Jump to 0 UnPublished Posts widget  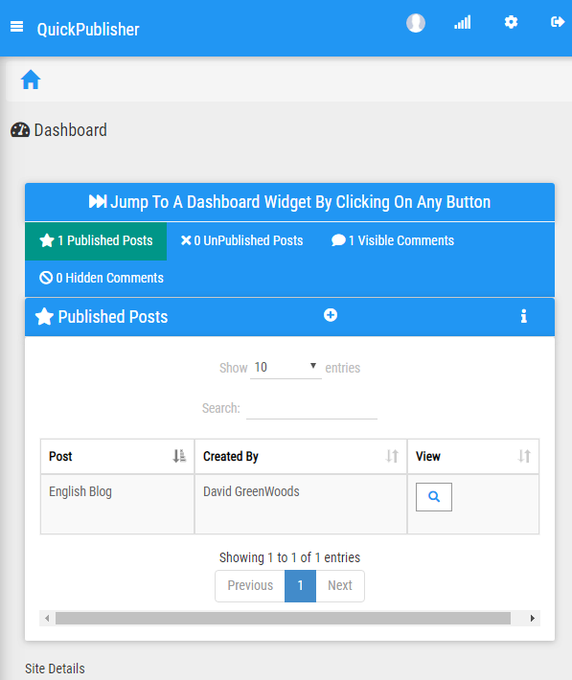pos(242,241)
